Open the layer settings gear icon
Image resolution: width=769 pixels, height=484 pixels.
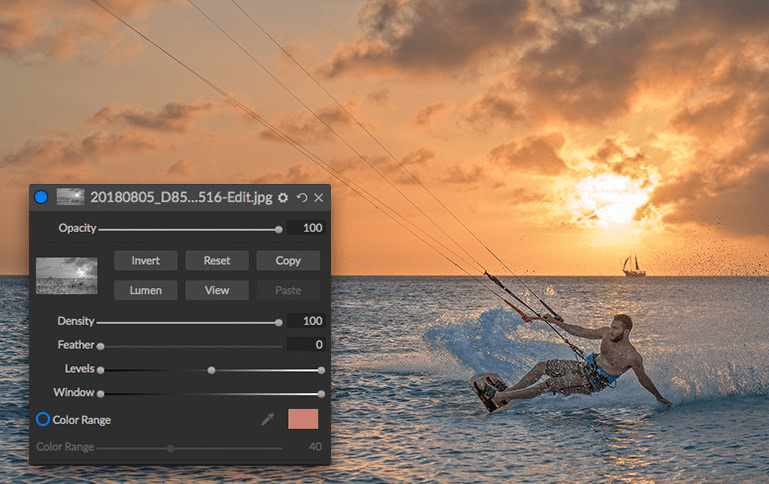click(283, 198)
